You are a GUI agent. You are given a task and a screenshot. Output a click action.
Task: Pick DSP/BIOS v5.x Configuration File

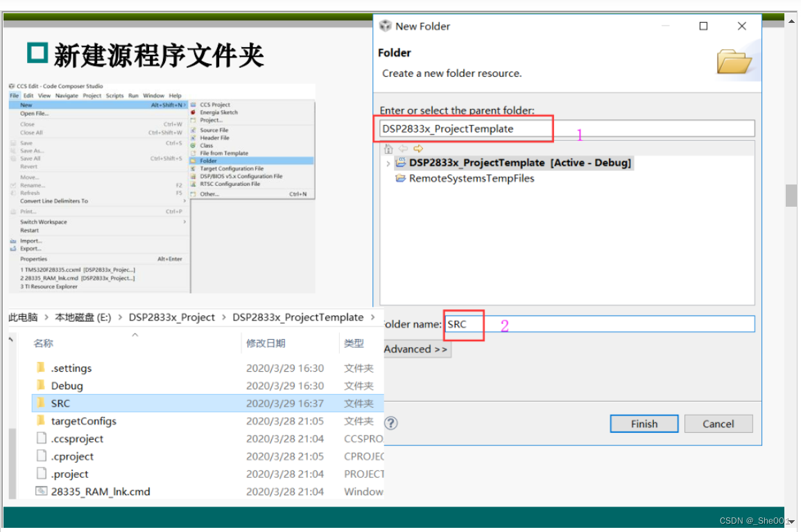[241, 176]
